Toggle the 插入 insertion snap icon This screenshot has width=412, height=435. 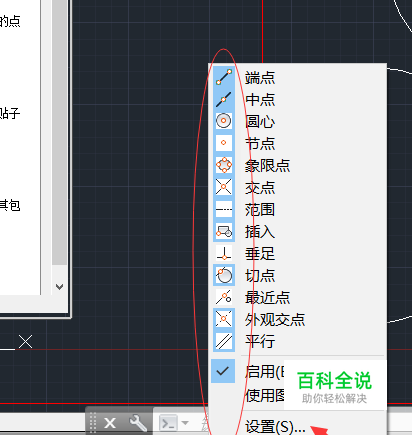224,231
